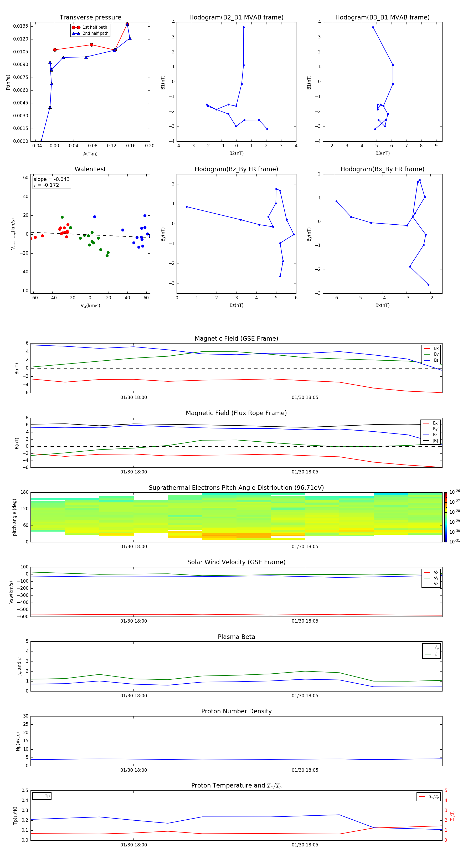Viewport: 473px width, 868px height.
Task: Click the pitch angle intensity colorbar
Action: point(446,517)
